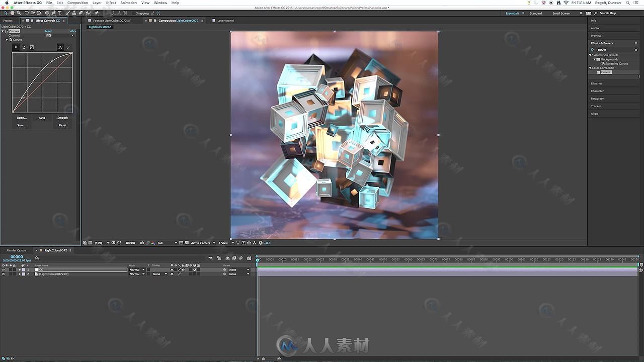Click the timeline search magnifier icon
The height and width of the screenshot is (362, 644).
tap(37, 258)
